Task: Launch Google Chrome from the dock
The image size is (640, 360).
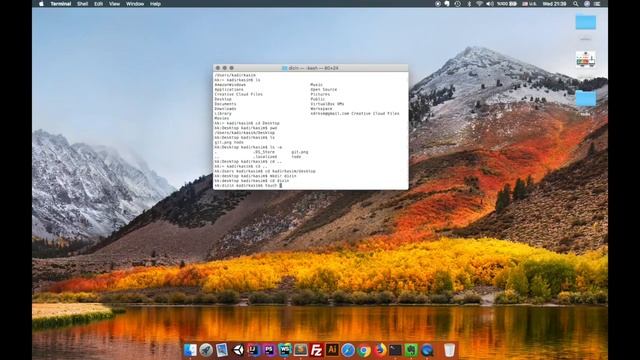Action: [363, 350]
